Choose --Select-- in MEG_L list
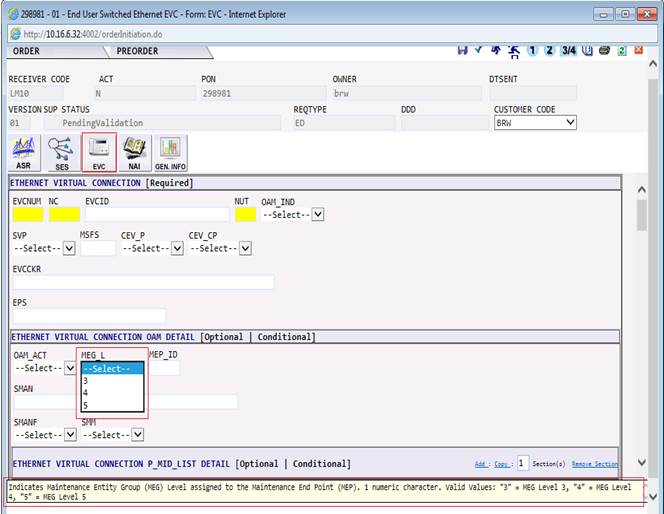664x514 pixels. click(113, 369)
